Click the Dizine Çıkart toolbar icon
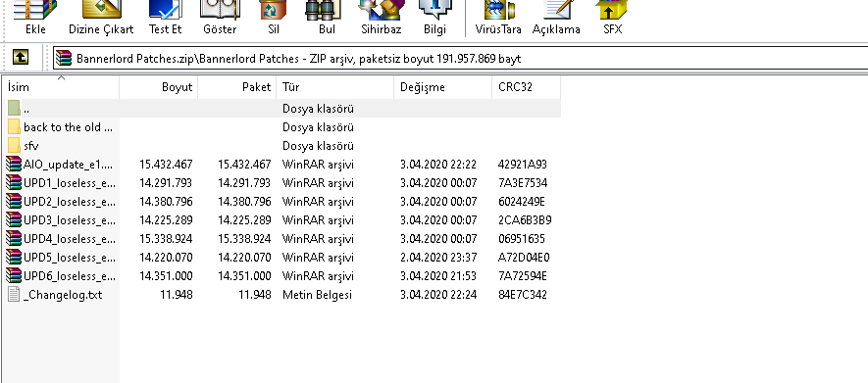The width and height of the screenshot is (868, 383). [101, 17]
